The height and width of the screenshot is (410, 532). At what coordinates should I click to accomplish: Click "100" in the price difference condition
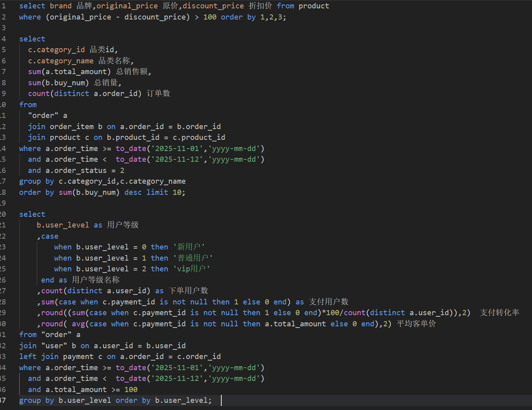point(210,17)
